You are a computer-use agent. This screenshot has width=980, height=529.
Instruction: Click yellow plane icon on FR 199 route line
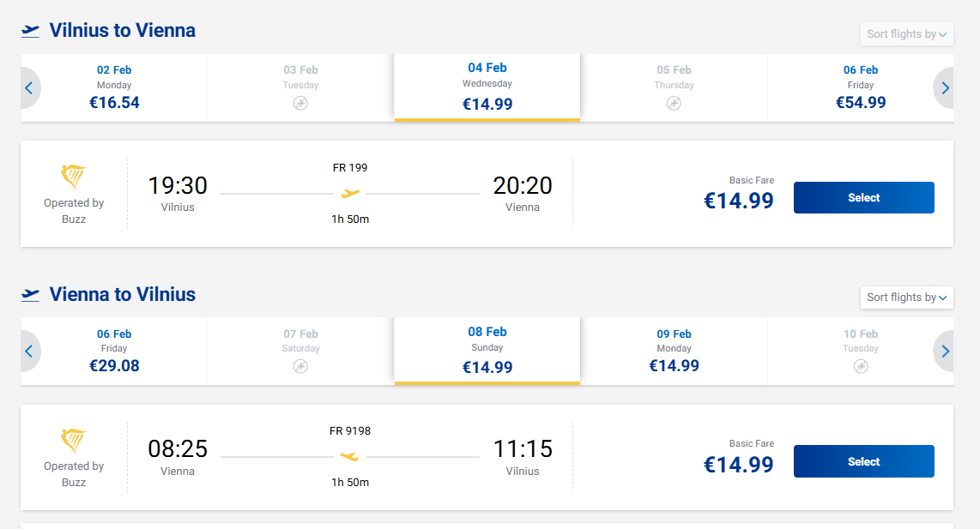point(350,194)
